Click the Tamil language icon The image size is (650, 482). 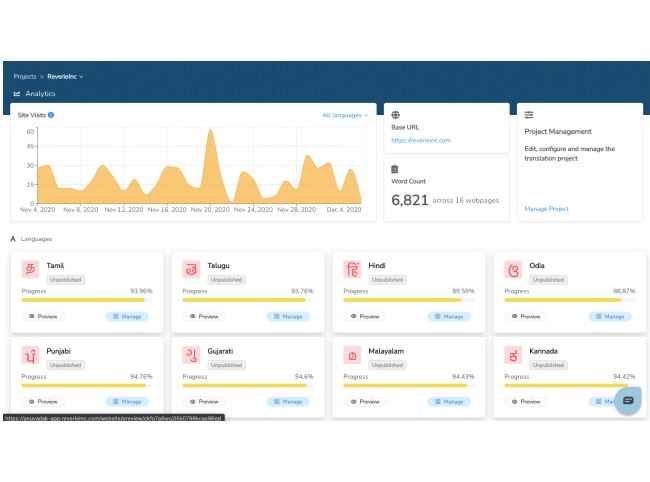click(30, 269)
